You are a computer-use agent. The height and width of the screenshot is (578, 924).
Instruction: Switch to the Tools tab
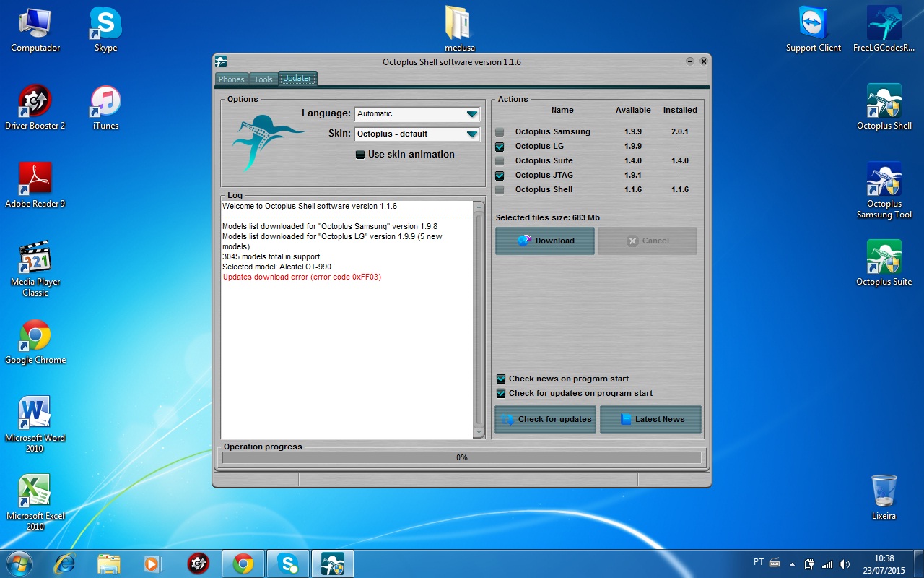pyautogui.click(x=263, y=79)
